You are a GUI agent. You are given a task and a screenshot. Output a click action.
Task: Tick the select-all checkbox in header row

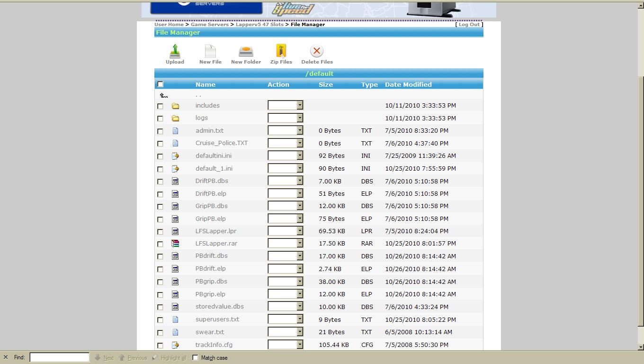point(160,84)
